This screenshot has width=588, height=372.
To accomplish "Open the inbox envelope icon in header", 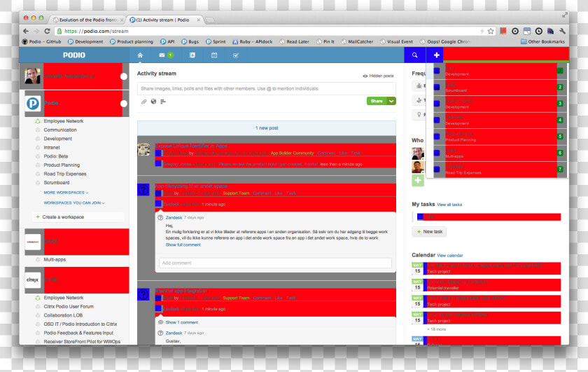I will click(x=162, y=55).
